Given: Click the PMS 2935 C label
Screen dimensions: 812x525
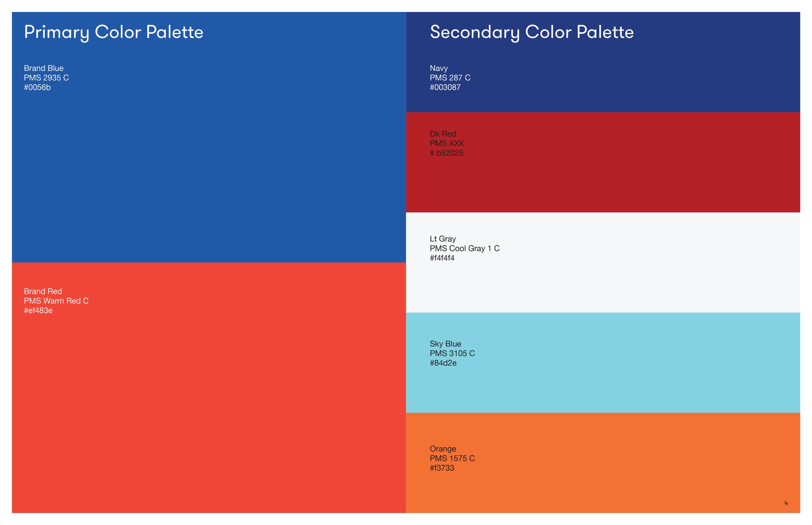Looking at the screenshot, I should tap(46, 78).
